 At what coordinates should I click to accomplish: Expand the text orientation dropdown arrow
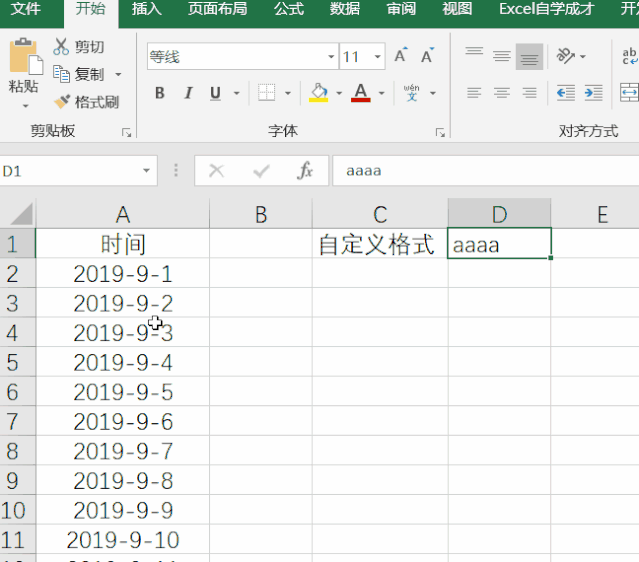[x=583, y=56]
